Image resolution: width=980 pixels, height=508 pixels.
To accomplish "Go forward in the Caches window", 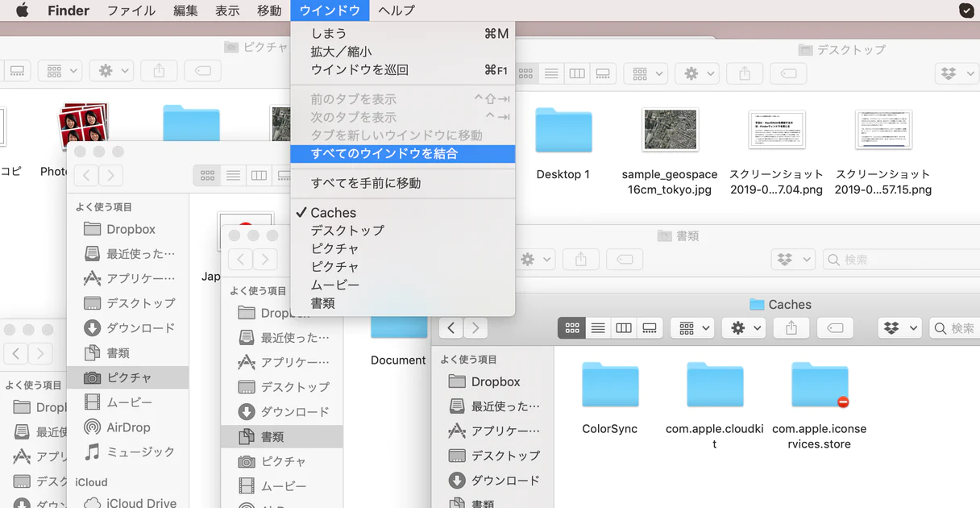I will point(475,328).
